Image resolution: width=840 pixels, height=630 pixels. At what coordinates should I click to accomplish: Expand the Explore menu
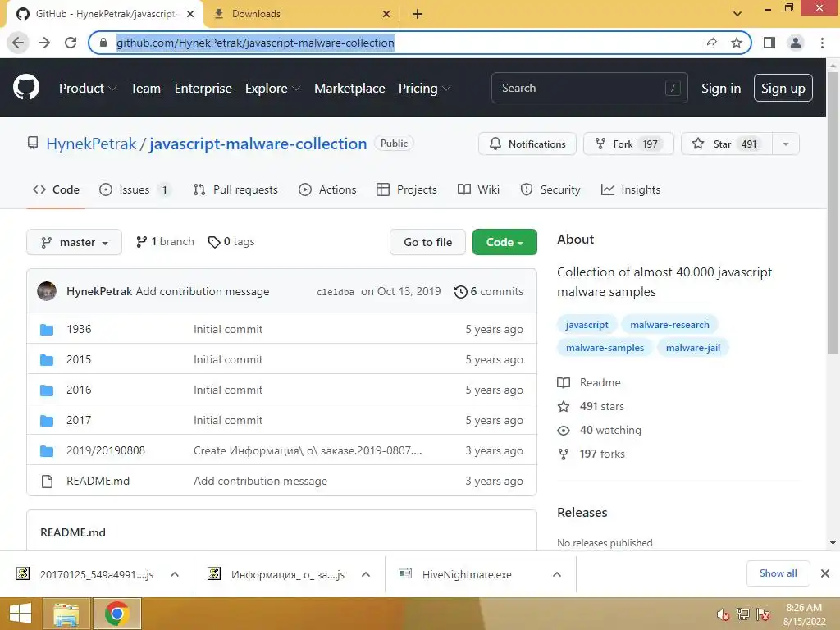click(272, 89)
